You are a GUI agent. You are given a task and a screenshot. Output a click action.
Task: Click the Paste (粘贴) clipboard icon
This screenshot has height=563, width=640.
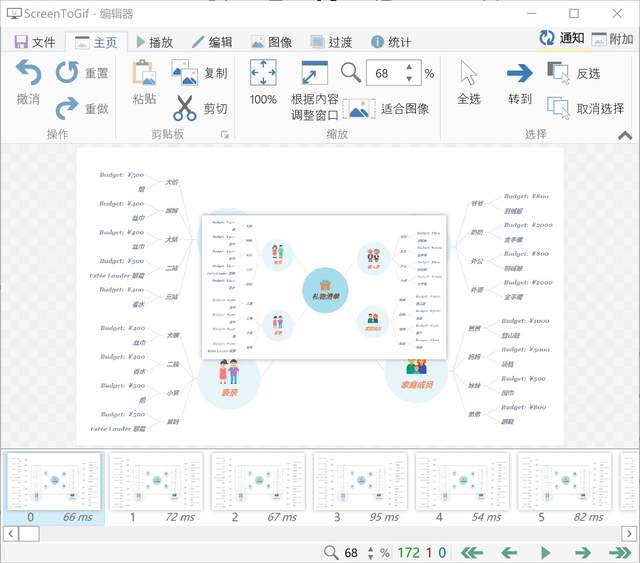[144, 73]
